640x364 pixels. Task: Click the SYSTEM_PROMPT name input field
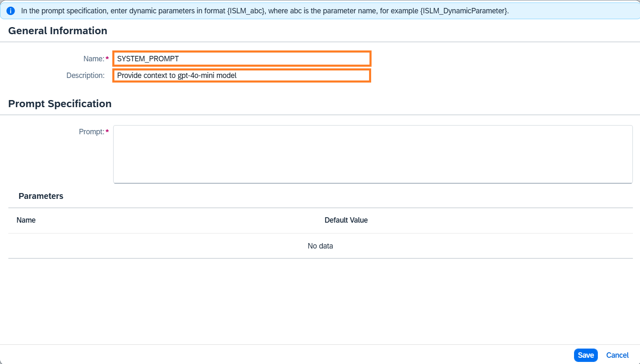241,59
